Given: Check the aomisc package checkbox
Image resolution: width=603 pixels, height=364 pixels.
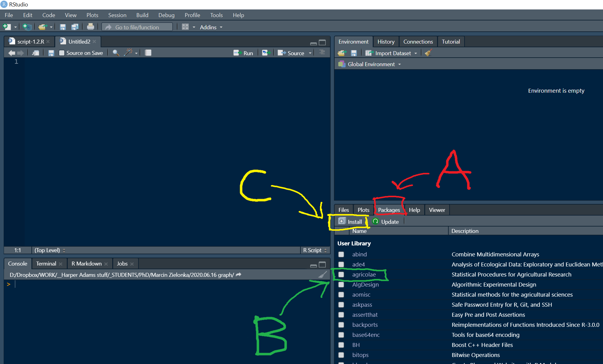Looking at the screenshot, I should [x=341, y=294].
